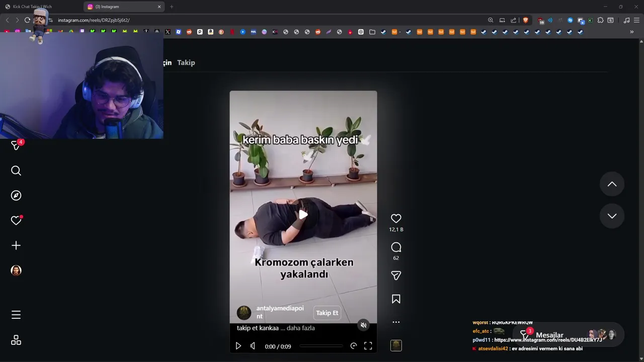Open the reel's three-dot more options
644x362 pixels.
point(396,322)
